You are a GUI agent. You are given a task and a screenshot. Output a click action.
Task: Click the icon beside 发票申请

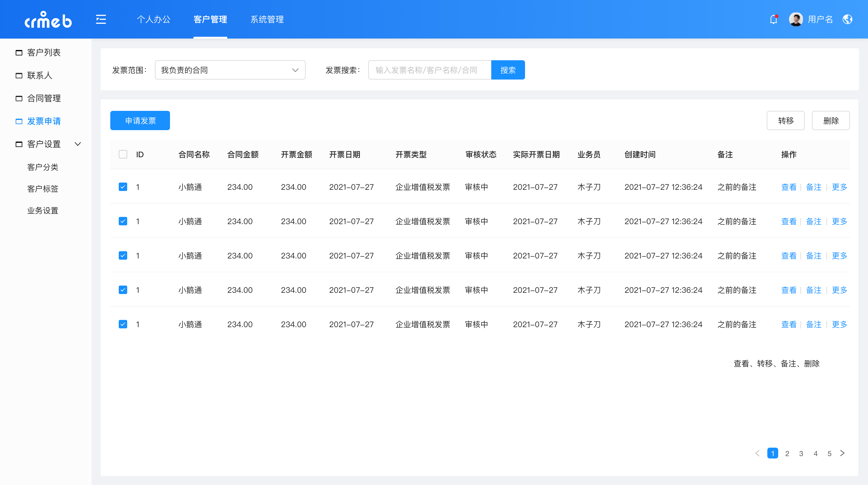(19, 121)
